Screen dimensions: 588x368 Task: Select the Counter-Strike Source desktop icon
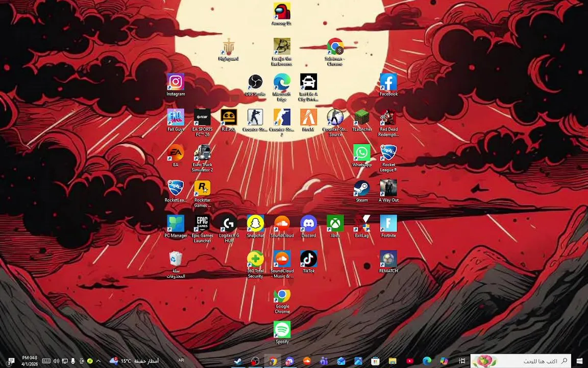coord(335,123)
